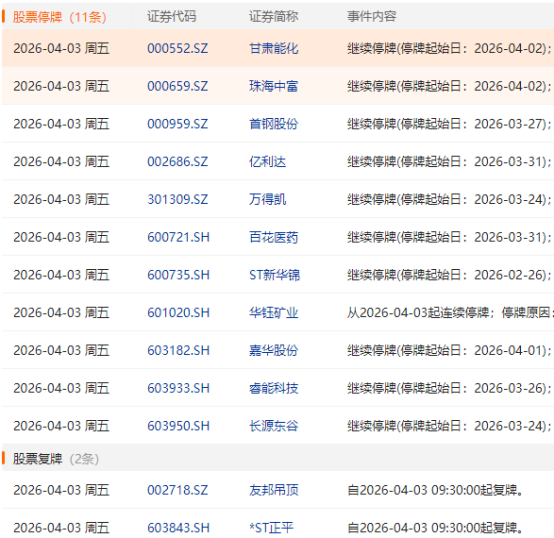Select the 华钰矿业 suspension event row text

point(450,313)
